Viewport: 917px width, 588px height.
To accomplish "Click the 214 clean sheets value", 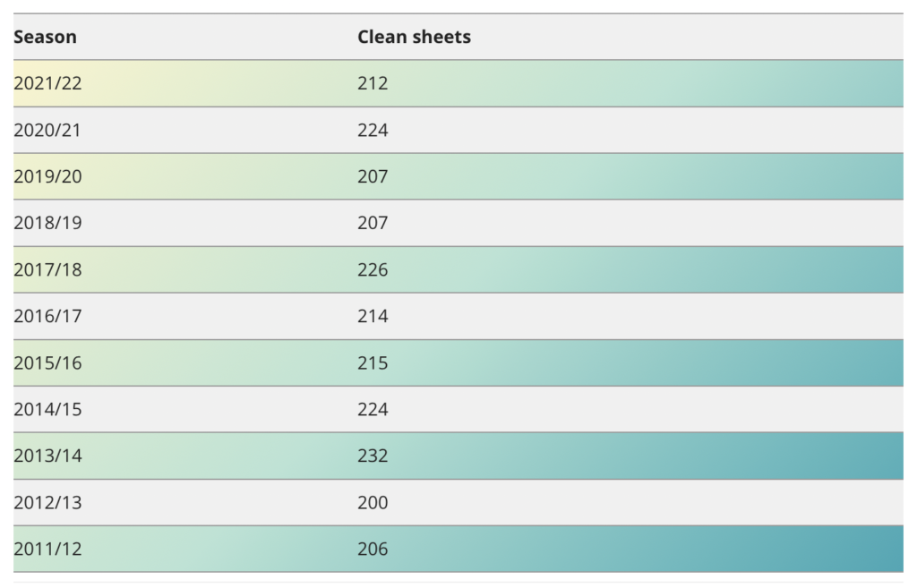I will pos(373,316).
